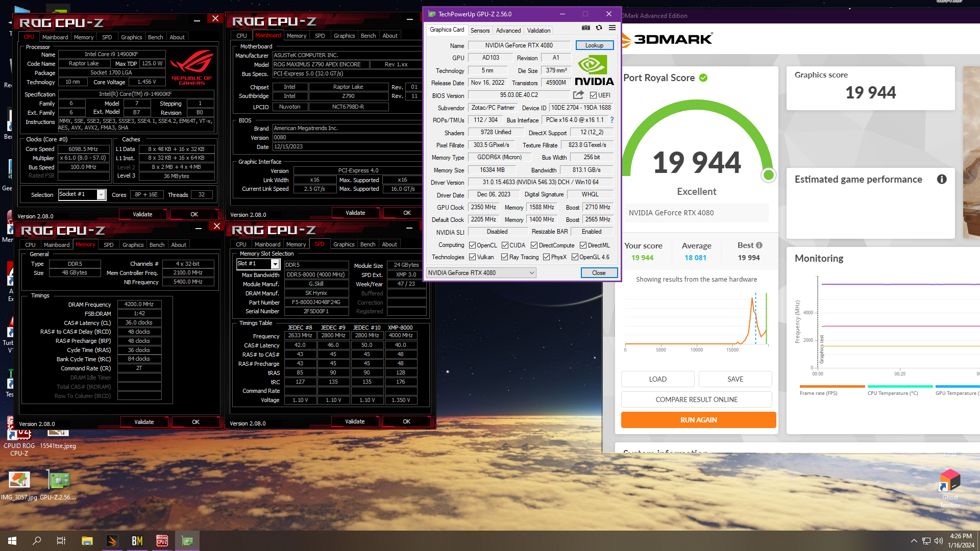Click COMPARE RESULT ONLINE in 3DMark
980x551 pixels.
[696, 399]
